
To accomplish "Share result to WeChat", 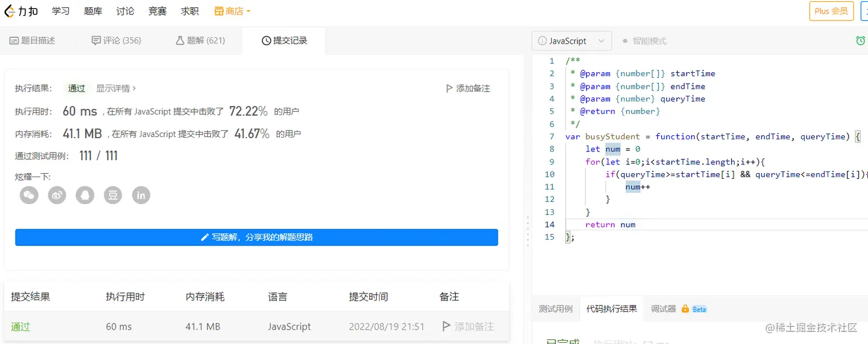I will [29, 195].
